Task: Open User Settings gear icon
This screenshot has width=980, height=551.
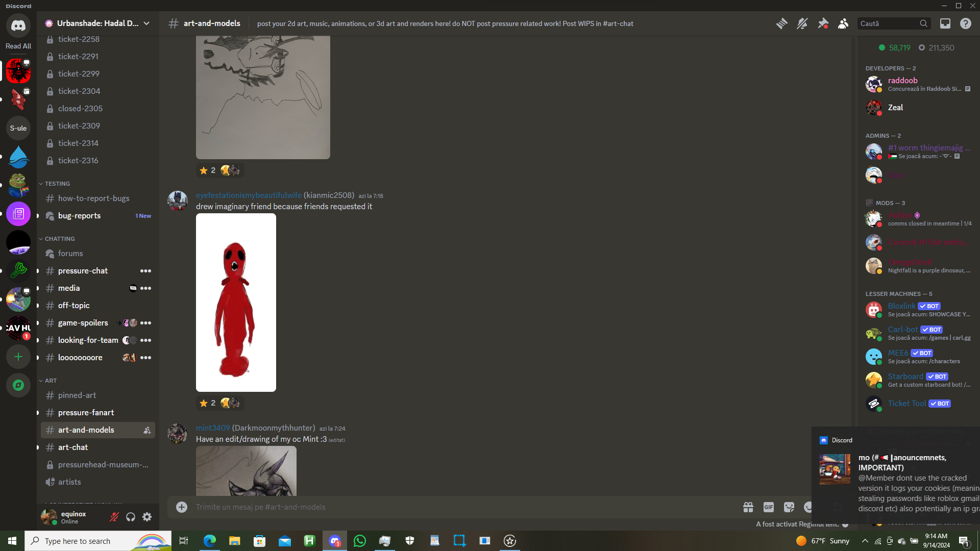Action: (x=147, y=517)
